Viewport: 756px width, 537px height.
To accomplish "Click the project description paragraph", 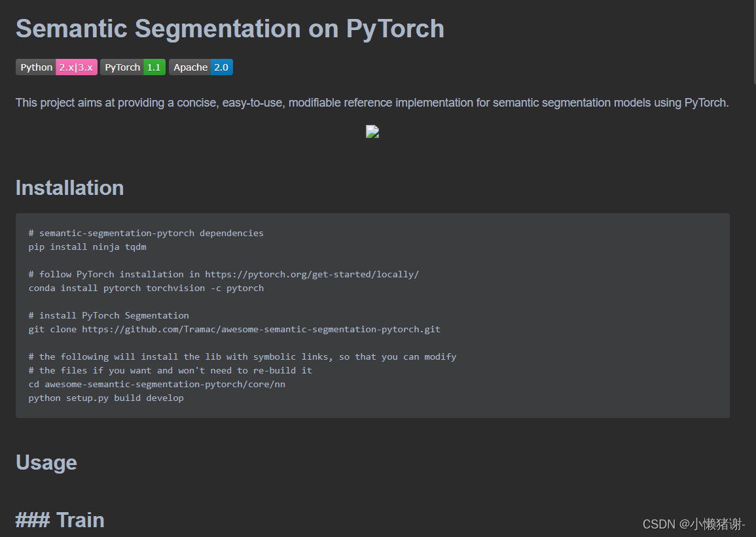I will 372,103.
